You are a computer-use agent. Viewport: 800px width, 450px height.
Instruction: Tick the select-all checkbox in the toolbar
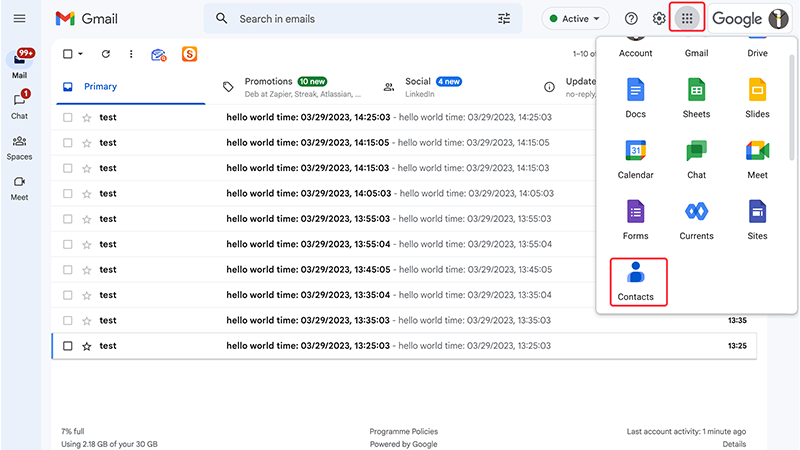pos(67,54)
